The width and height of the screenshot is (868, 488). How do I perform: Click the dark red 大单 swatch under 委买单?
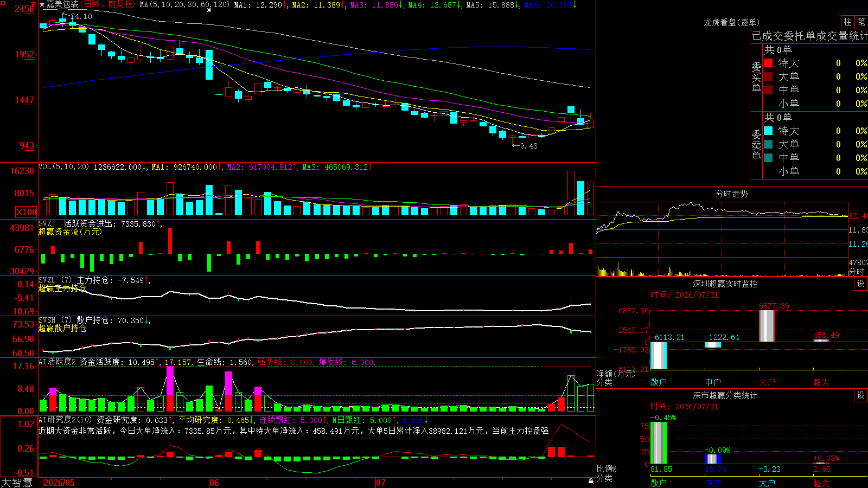(x=768, y=76)
